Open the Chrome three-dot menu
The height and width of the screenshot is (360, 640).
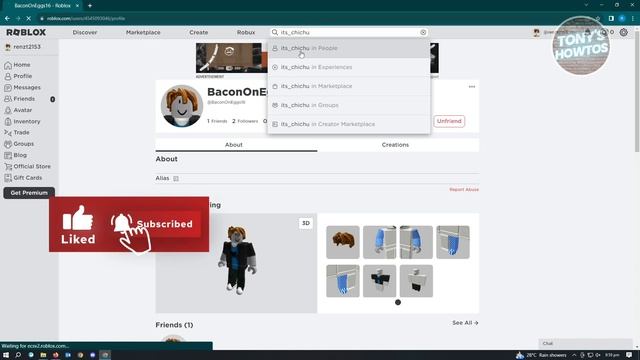pos(633,18)
